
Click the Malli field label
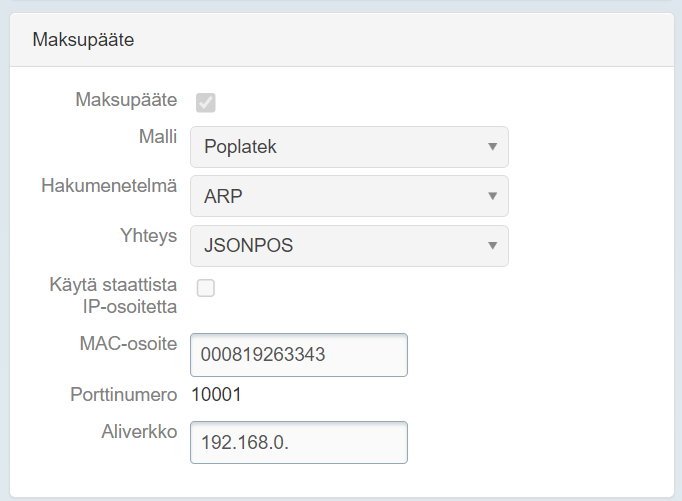coord(156,135)
